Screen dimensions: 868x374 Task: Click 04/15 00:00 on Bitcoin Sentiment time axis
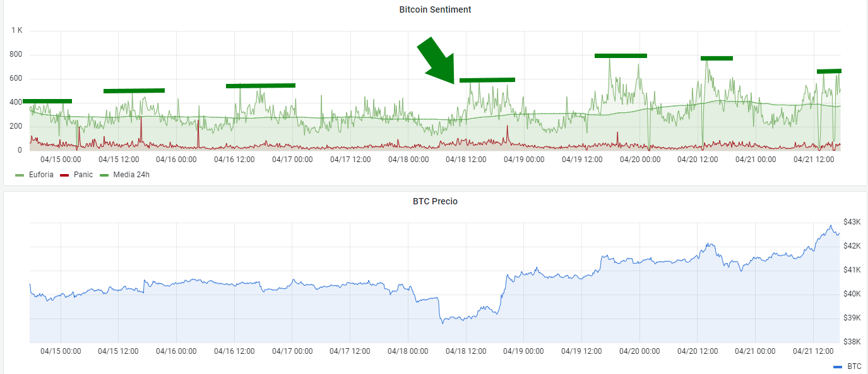pyautogui.click(x=61, y=160)
